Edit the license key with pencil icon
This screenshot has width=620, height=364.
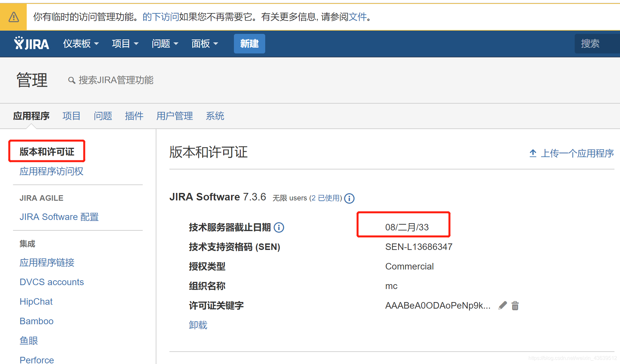click(503, 305)
